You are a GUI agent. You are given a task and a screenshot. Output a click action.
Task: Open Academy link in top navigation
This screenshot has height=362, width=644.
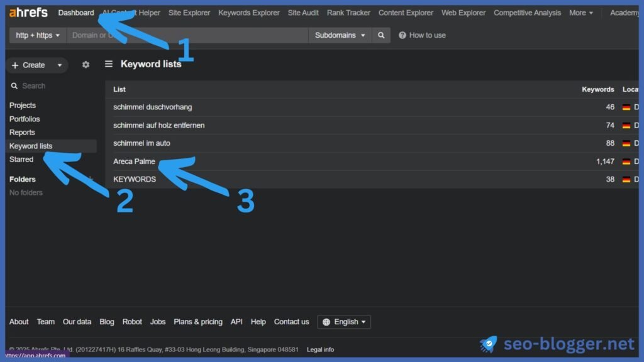click(x=625, y=13)
